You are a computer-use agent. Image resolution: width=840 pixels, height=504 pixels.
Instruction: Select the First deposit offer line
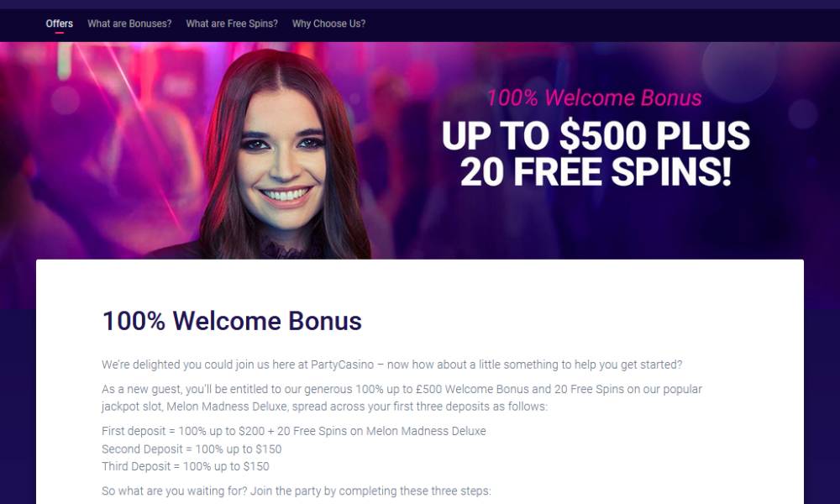pyautogui.click(x=294, y=431)
